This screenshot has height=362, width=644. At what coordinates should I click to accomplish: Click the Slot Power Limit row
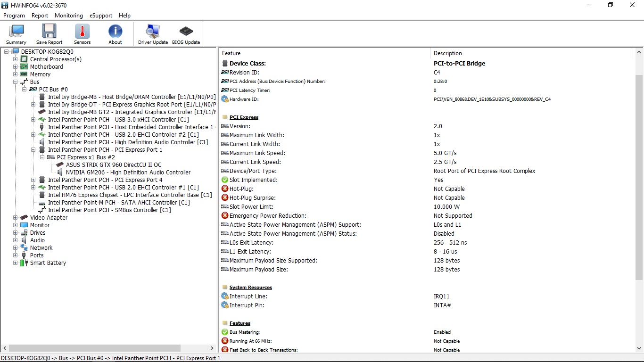point(427,207)
